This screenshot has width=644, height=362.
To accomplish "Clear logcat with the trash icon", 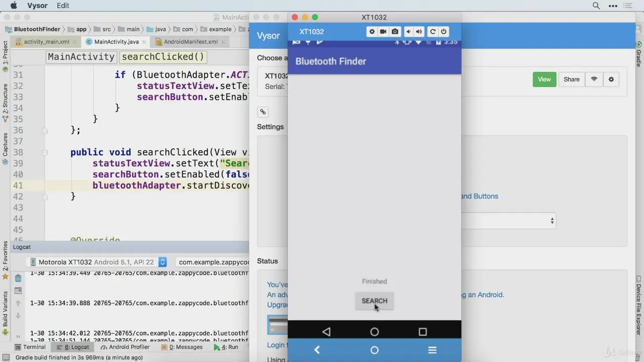I will pos(18,278).
